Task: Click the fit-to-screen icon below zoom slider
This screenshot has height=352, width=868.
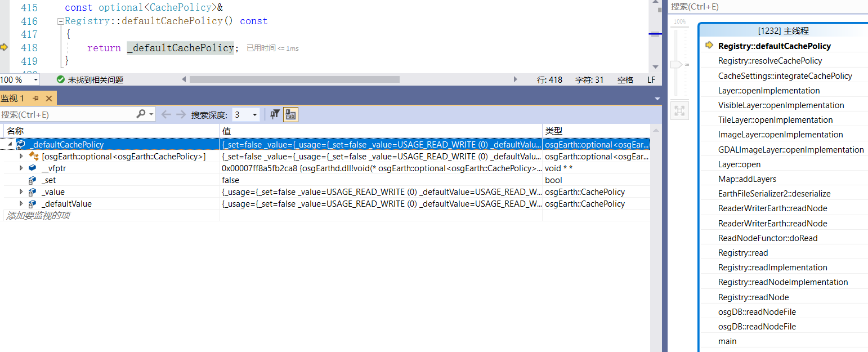Action: point(680,111)
